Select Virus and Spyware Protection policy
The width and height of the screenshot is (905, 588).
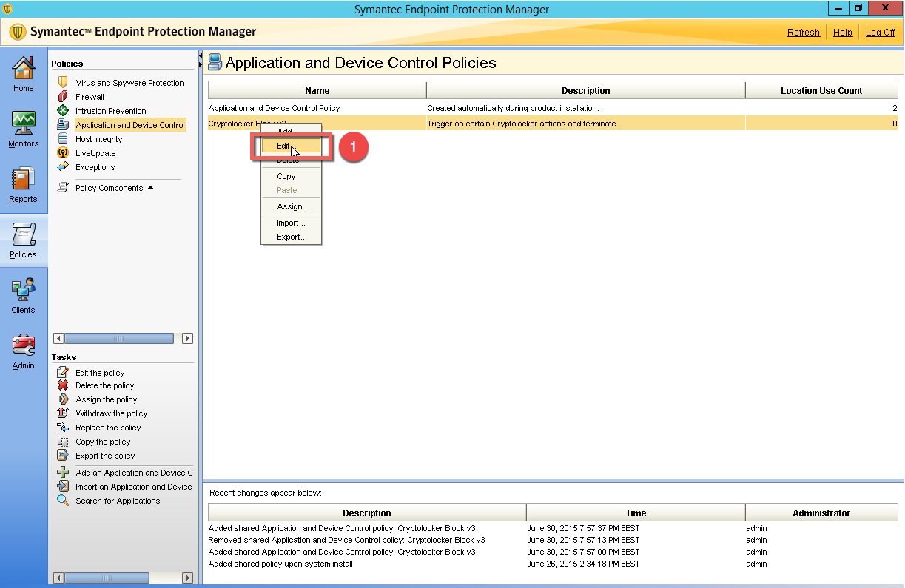pyautogui.click(x=129, y=83)
